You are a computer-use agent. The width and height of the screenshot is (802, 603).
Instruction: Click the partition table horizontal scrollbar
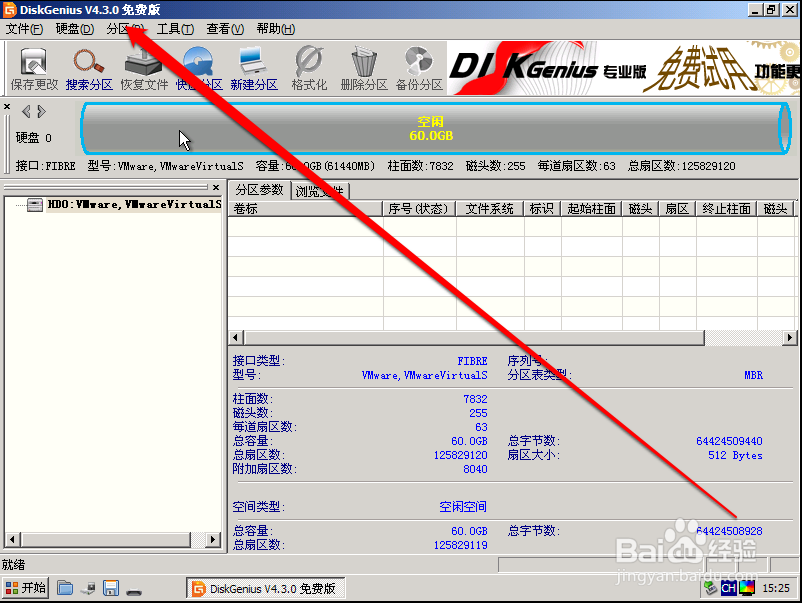point(470,338)
